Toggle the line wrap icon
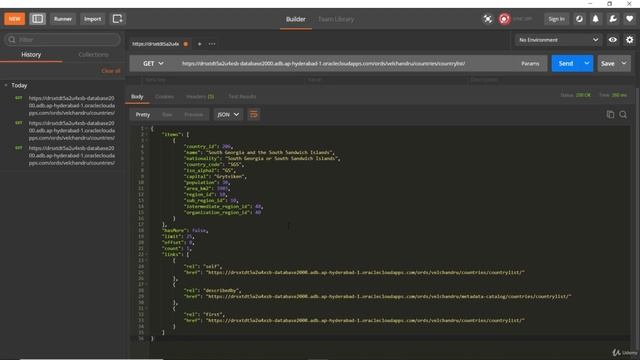640x360 pixels. (253, 115)
